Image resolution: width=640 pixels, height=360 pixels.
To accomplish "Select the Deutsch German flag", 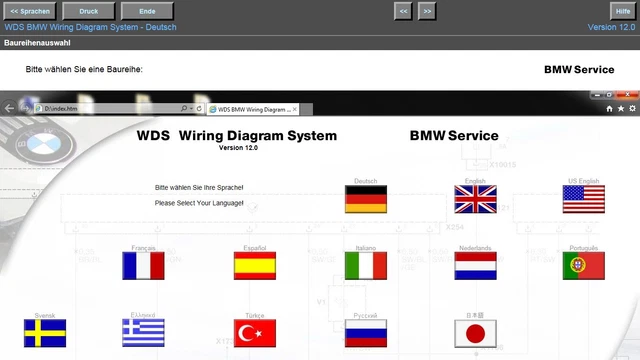I will (x=366, y=199).
